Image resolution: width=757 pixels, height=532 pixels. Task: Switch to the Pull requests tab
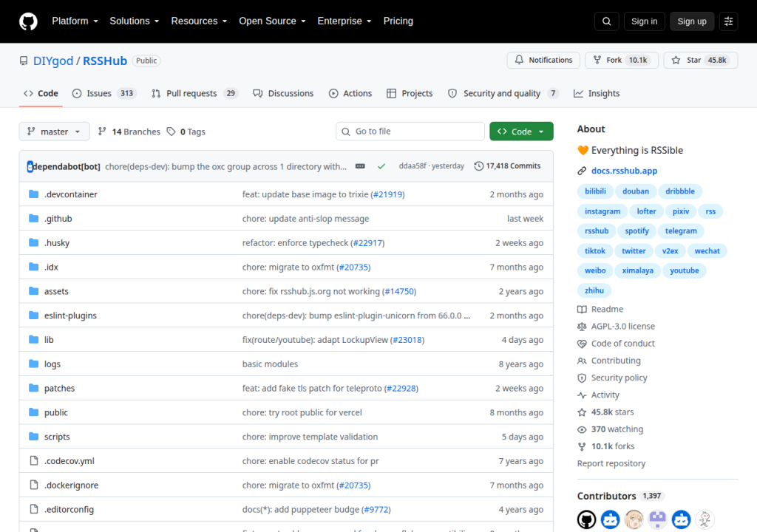(194, 93)
